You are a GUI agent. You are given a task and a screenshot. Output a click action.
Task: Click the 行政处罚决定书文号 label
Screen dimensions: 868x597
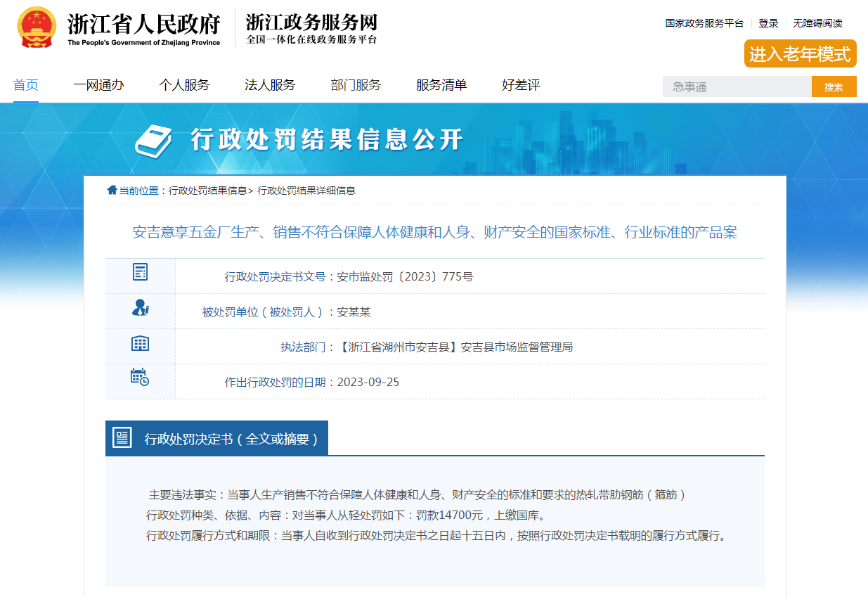pos(276,276)
